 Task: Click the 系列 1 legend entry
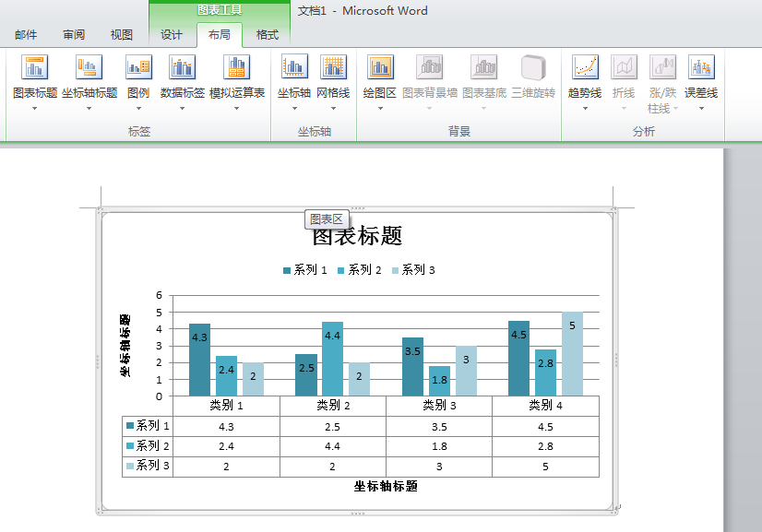click(x=305, y=269)
